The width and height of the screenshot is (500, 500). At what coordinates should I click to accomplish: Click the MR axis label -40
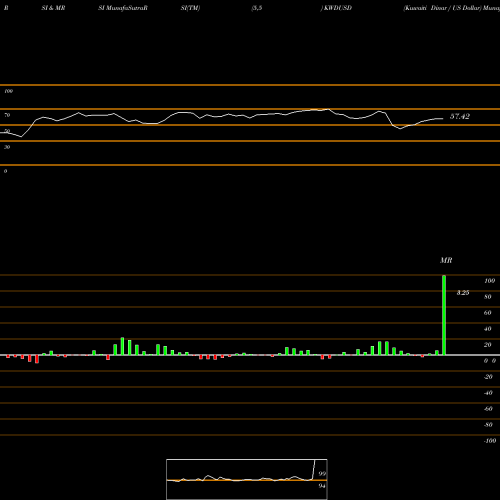pyautogui.click(x=488, y=393)
